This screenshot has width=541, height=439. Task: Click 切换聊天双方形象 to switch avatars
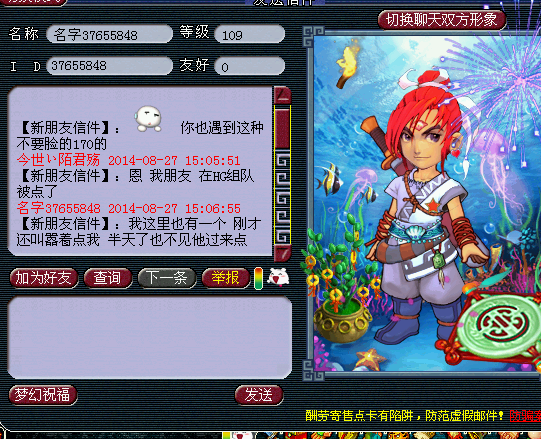(x=442, y=20)
